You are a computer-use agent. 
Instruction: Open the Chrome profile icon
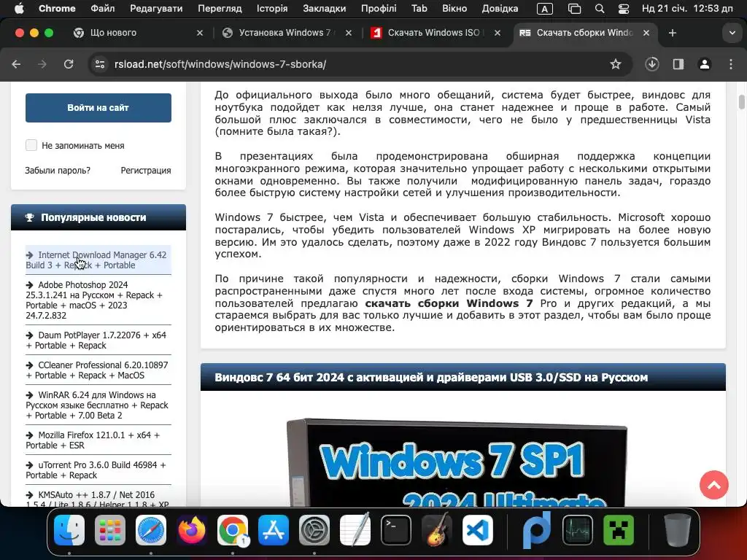(x=705, y=64)
